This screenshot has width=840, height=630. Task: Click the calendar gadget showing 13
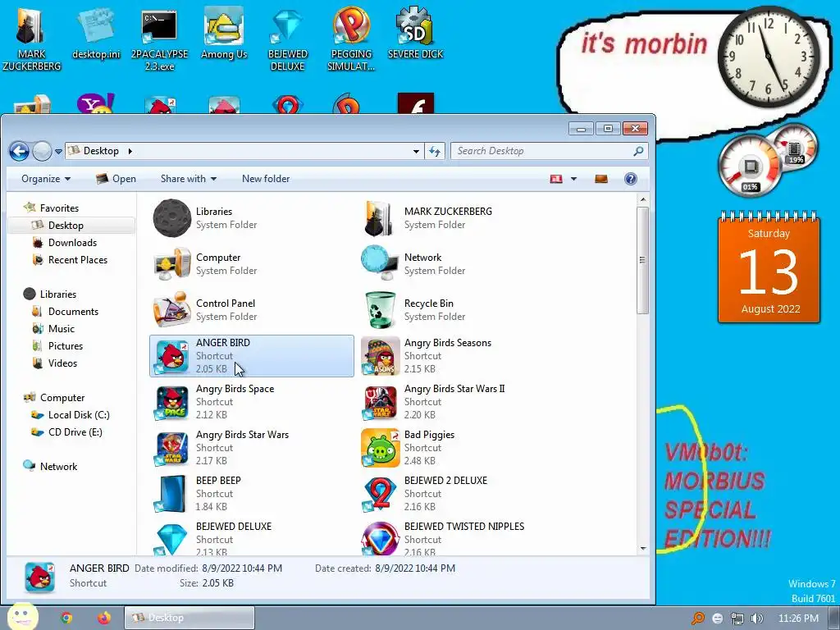tap(769, 267)
